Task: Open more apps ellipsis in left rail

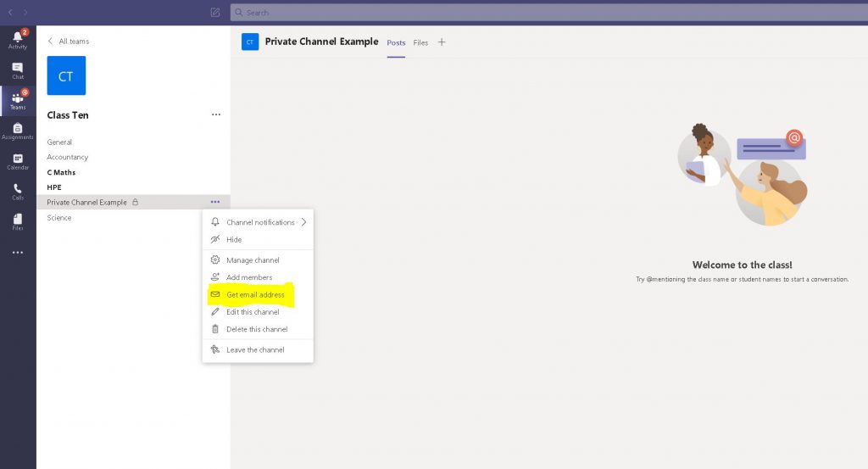Action: pyautogui.click(x=18, y=253)
